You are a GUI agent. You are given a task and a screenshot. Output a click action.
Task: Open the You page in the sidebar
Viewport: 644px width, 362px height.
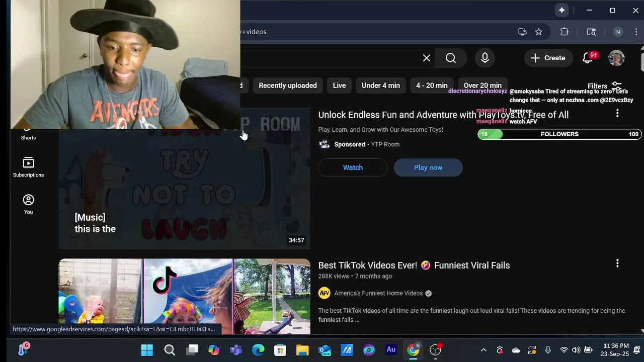(28, 205)
